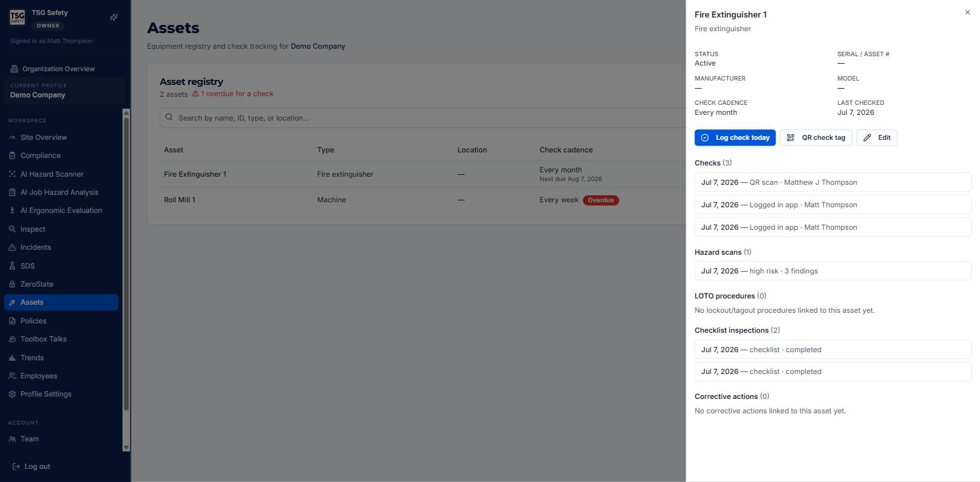Open the ZeroState page
980x482 pixels.
click(61, 284)
